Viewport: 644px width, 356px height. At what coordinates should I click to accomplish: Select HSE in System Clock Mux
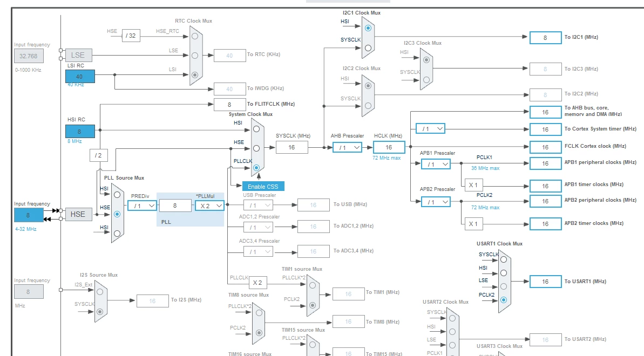click(x=256, y=148)
